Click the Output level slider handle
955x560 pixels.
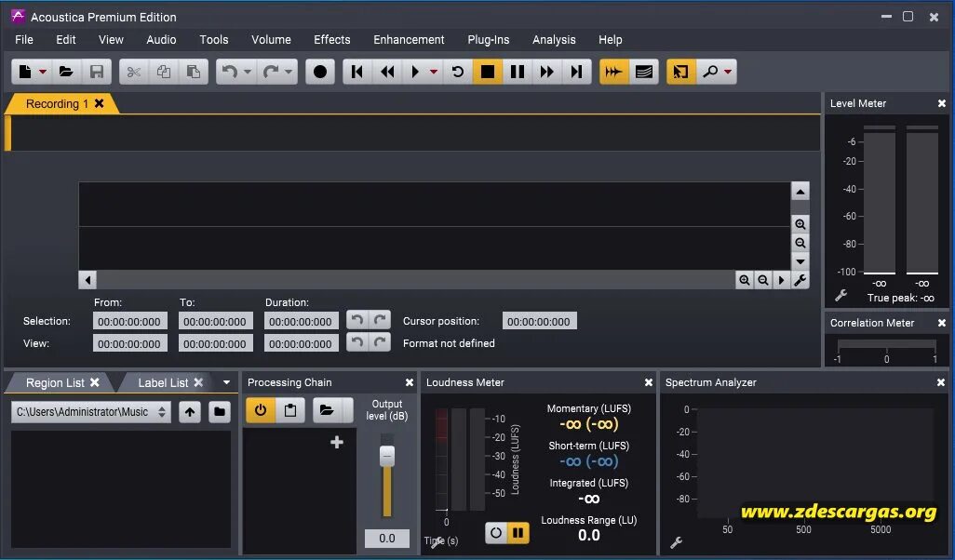387,456
